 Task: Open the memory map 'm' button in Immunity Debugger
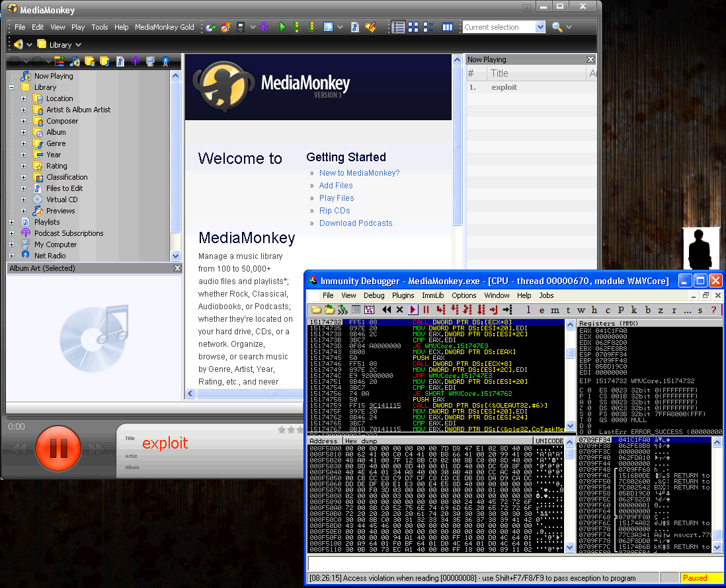pos(555,310)
